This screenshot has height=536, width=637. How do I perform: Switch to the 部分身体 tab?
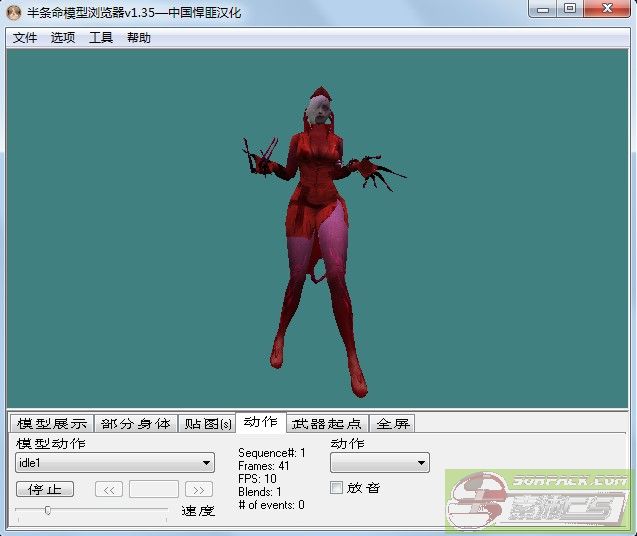(136, 423)
